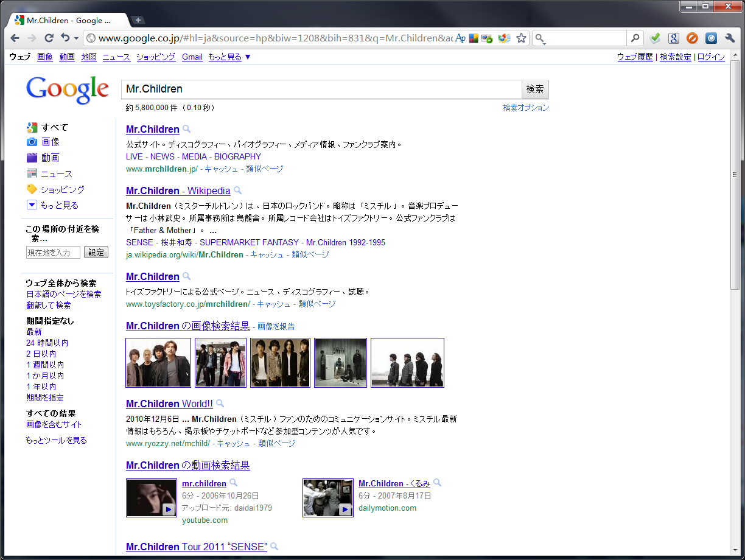This screenshot has width=745, height=560.
Task: Click the 現在地を入力 location input field
Action: click(53, 252)
